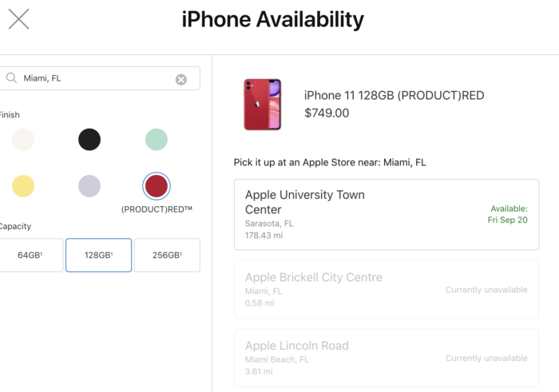Click the iPhone 11 128GB (PRODUCT)RED title
The image size is (559, 392).
394,96
